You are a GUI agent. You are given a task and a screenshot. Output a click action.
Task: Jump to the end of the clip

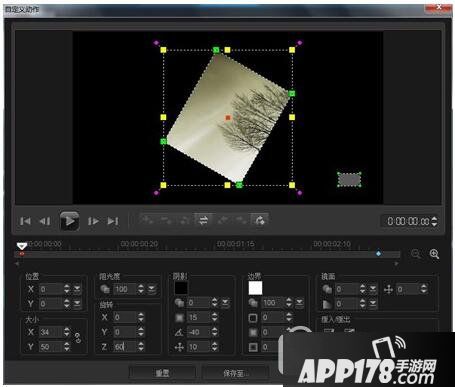tap(113, 221)
